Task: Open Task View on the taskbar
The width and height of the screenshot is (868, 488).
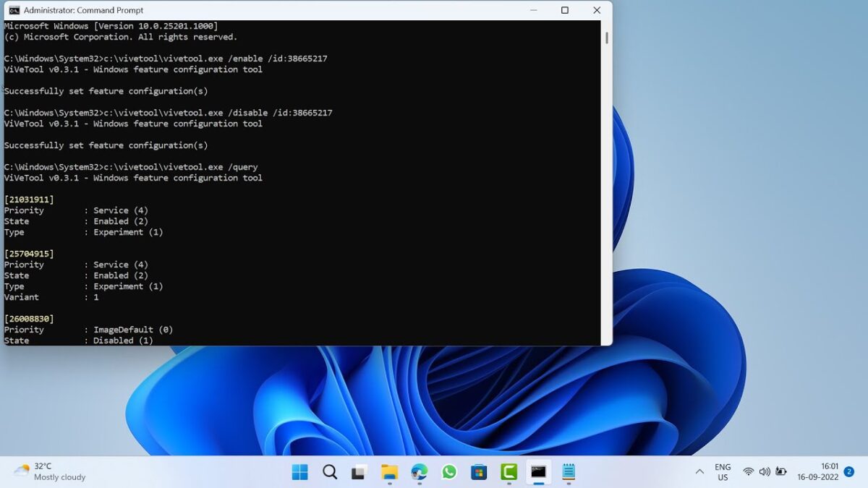Action: [359, 472]
